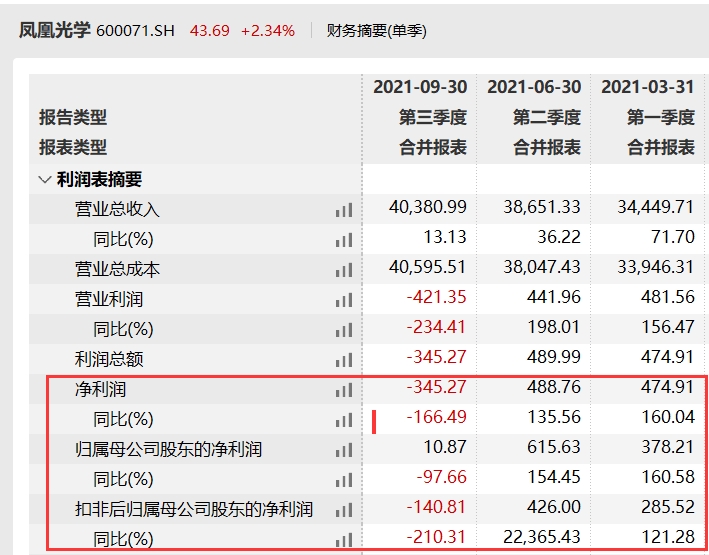Click revenue value 34,449.71
The width and height of the screenshot is (709, 555).
(x=656, y=207)
